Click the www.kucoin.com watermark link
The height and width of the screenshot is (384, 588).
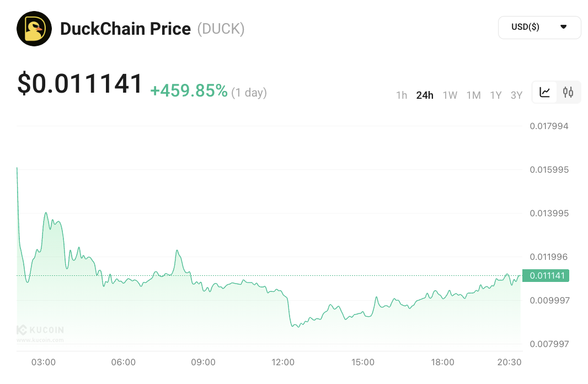(40, 340)
